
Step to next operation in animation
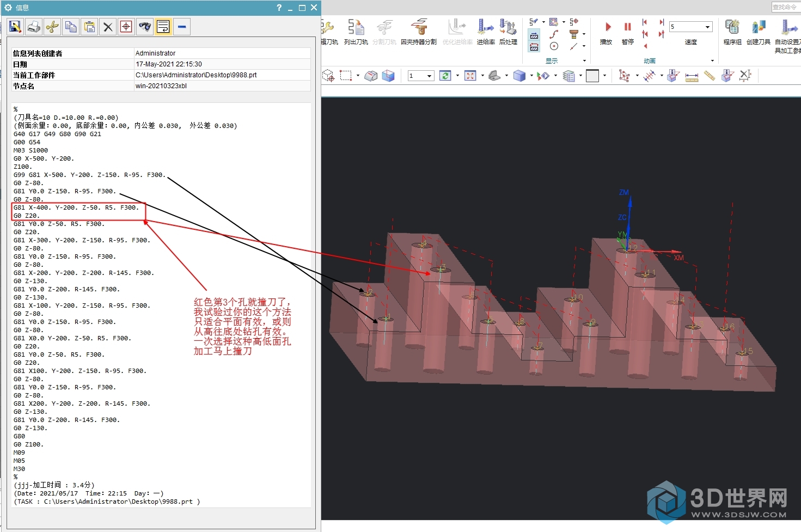click(662, 22)
